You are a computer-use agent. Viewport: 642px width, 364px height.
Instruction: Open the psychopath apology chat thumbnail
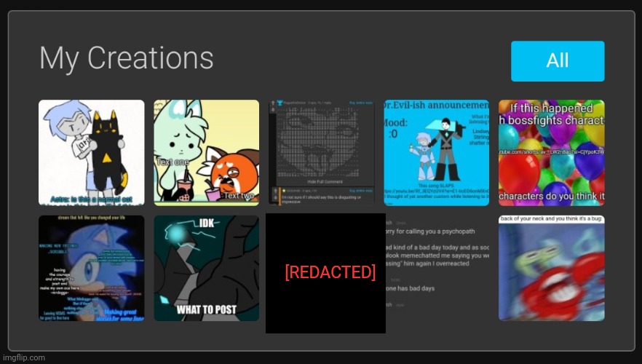click(x=437, y=268)
